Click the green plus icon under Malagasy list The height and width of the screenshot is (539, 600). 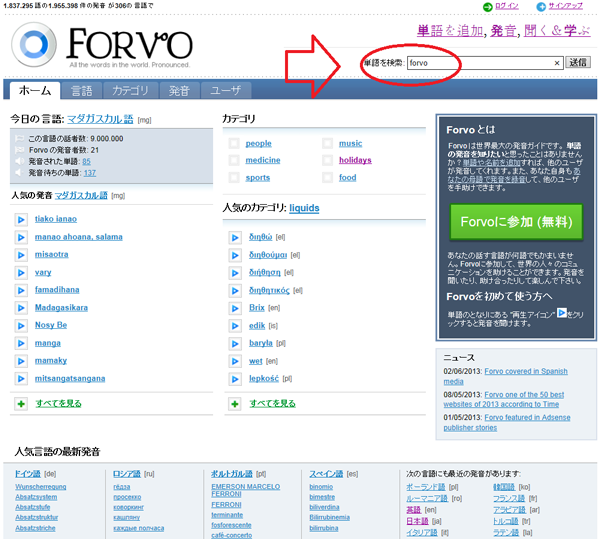coord(21,404)
